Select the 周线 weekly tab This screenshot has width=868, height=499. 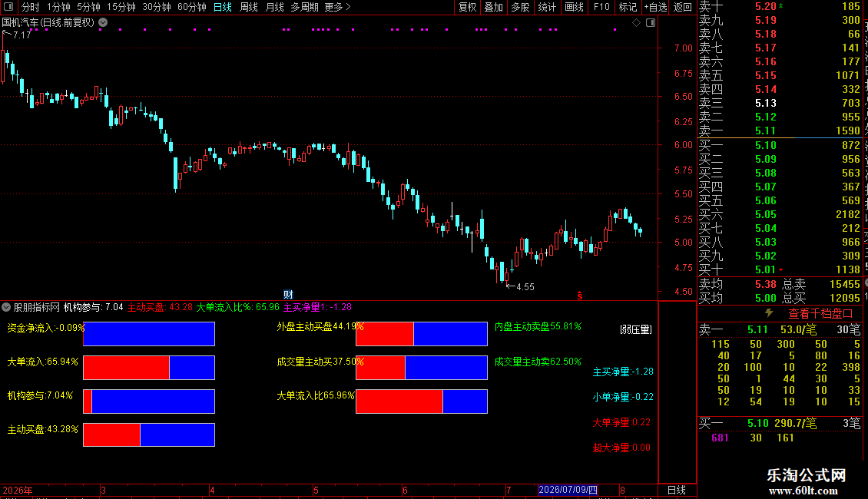(x=249, y=7)
